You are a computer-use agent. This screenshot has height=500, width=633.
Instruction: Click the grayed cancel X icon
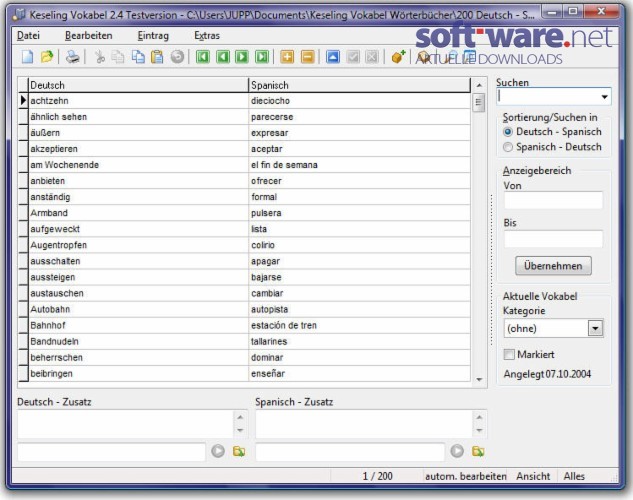click(x=372, y=56)
